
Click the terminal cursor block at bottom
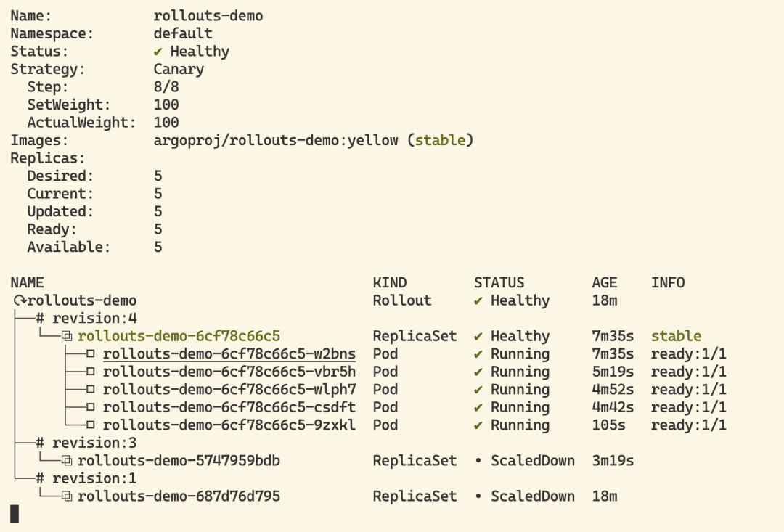(15, 514)
